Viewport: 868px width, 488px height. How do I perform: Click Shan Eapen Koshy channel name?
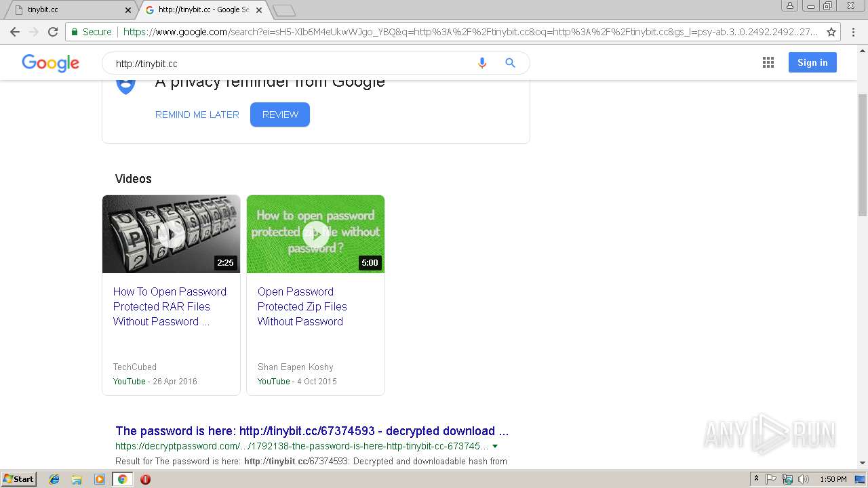click(x=296, y=367)
